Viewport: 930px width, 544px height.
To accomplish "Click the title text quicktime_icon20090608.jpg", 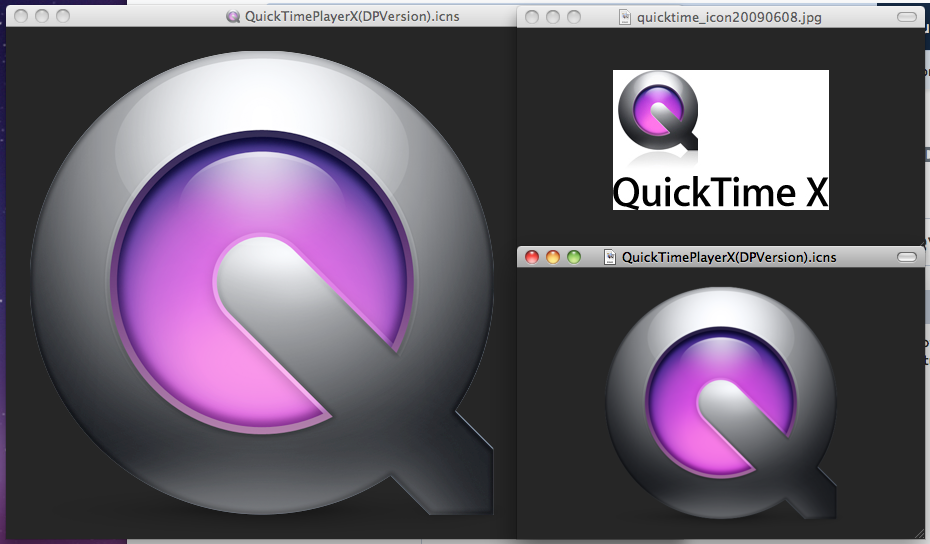I will click(729, 17).
